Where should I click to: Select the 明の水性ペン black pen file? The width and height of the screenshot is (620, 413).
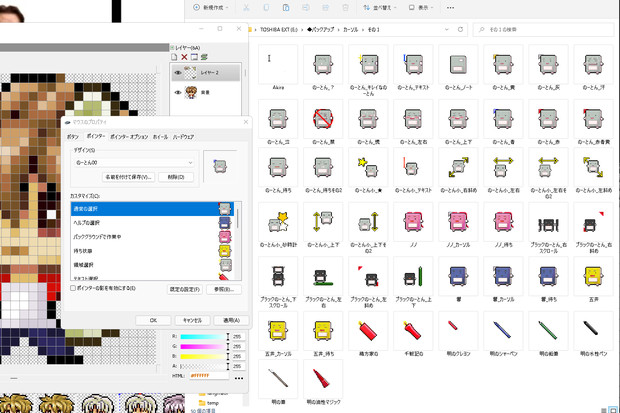coord(594,334)
